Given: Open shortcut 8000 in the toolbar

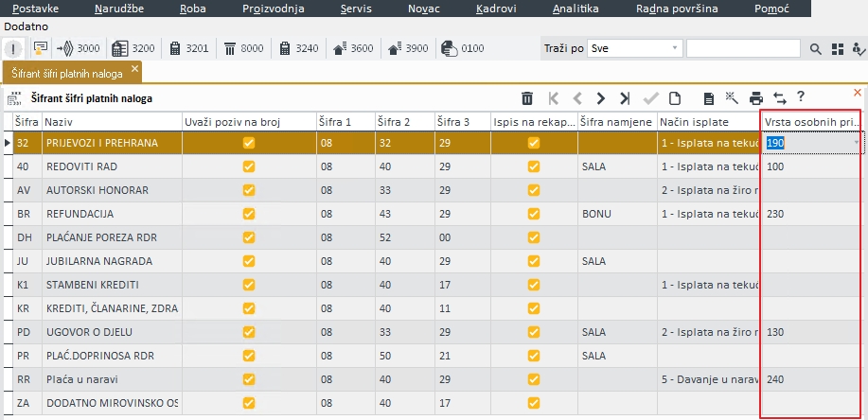Looking at the screenshot, I should click(x=242, y=48).
